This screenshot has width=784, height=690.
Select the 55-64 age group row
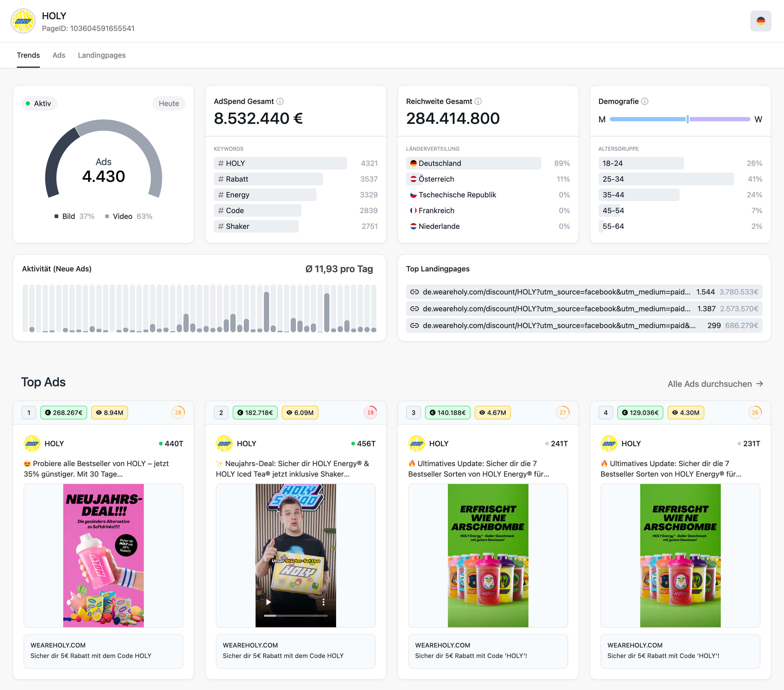(x=680, y=226)
